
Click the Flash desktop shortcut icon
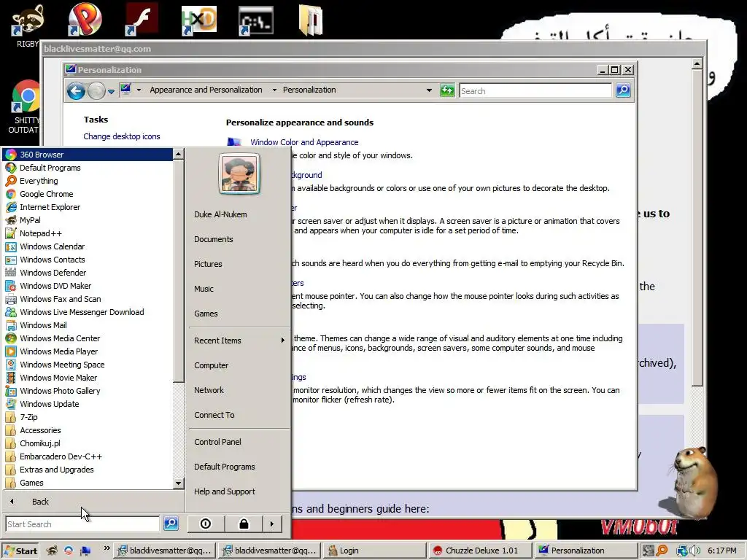pos(142,20)
